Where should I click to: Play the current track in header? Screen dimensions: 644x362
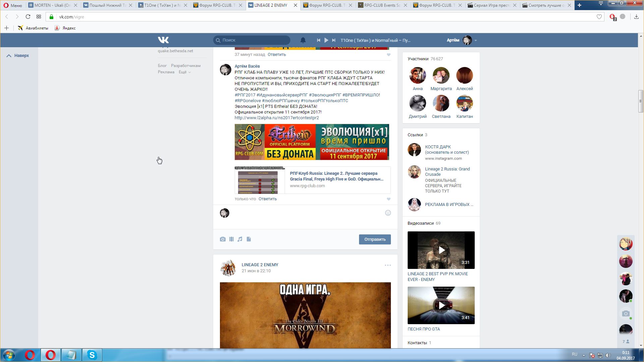click(326, 40)
